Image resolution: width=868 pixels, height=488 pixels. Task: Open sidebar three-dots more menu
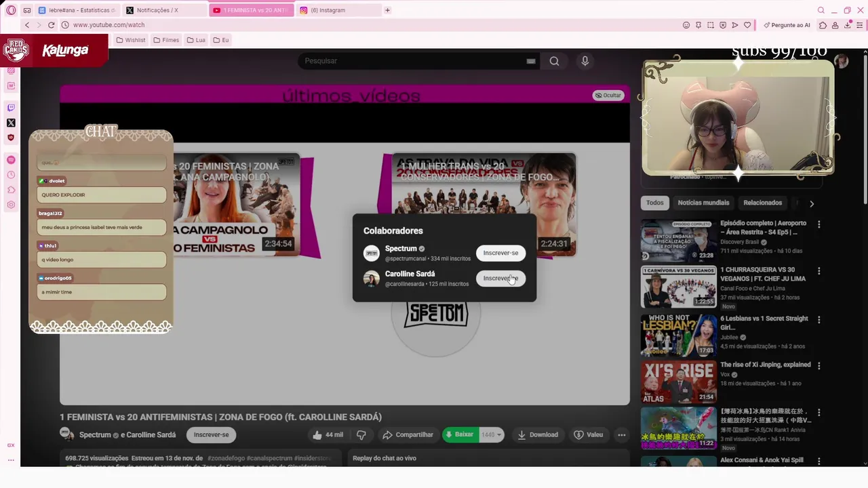tap(11, 460)
